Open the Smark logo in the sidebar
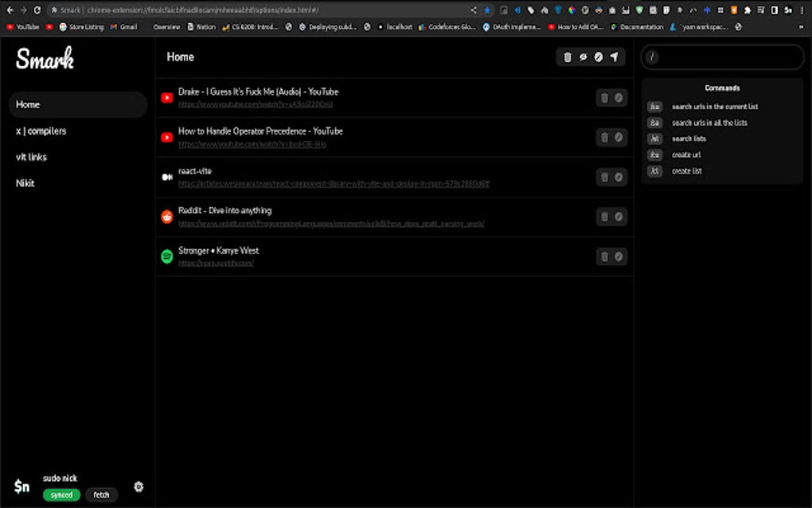Viewport: 812px width, 508px height. pos(45,58)
